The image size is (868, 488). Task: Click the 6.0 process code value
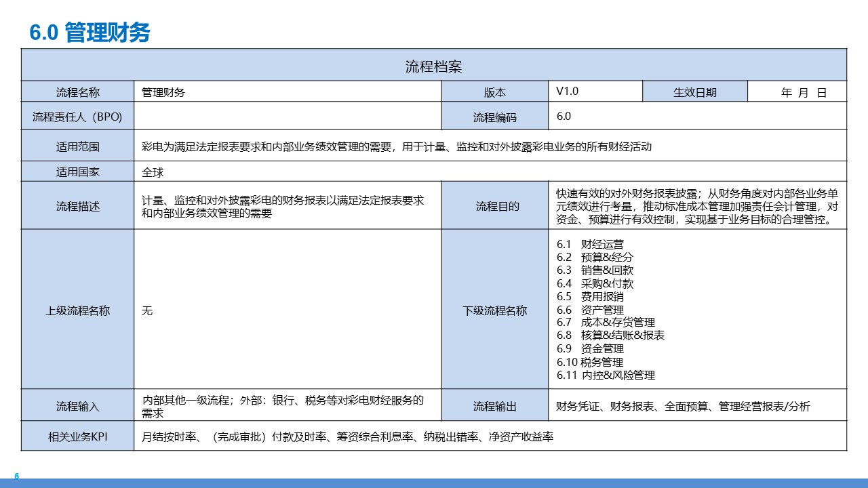click(x=564, y=116)
